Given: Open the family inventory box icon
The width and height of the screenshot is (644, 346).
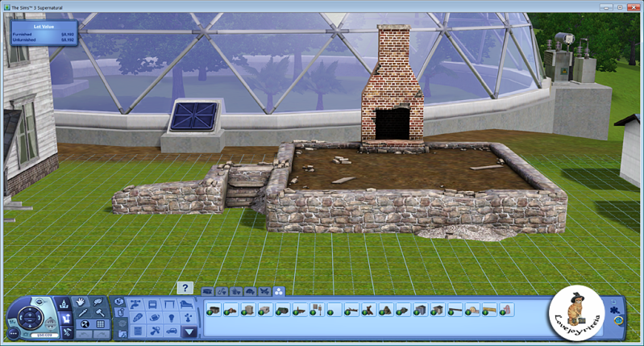Looking at the screenshot, I should point(123,323).
